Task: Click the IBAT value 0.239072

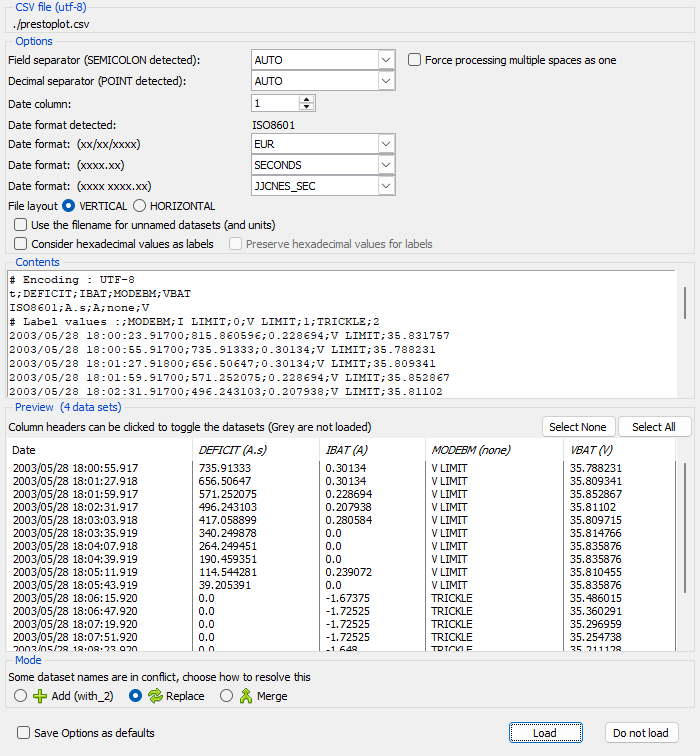Action: click(349, 572)
